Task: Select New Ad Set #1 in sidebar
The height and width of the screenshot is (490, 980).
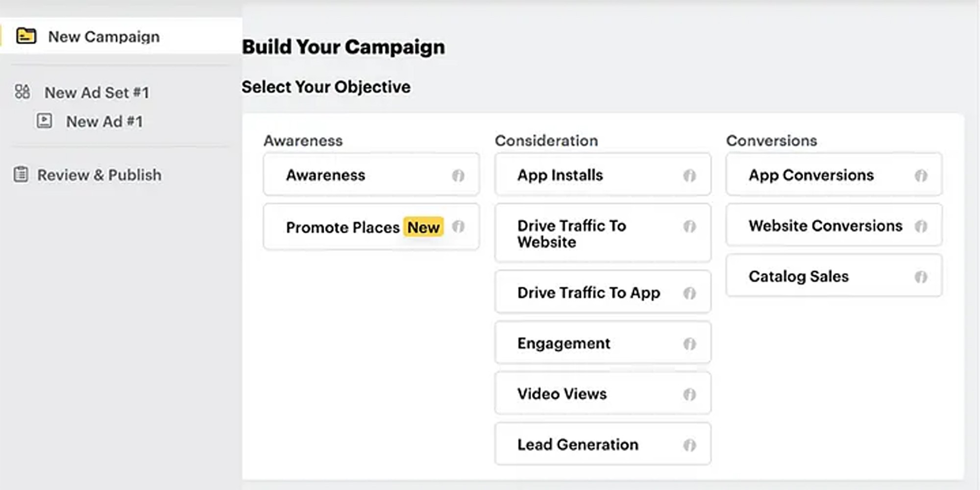Action: click(97, 93)
